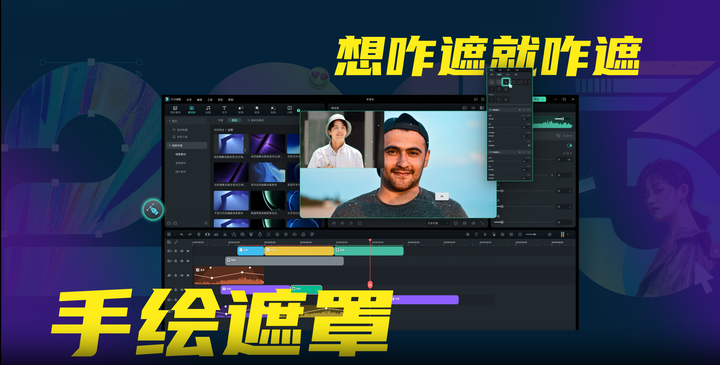Click the small white button on the man's shirt
The height and width of the screenshot is (365, 720).
(x=442, y=196)
